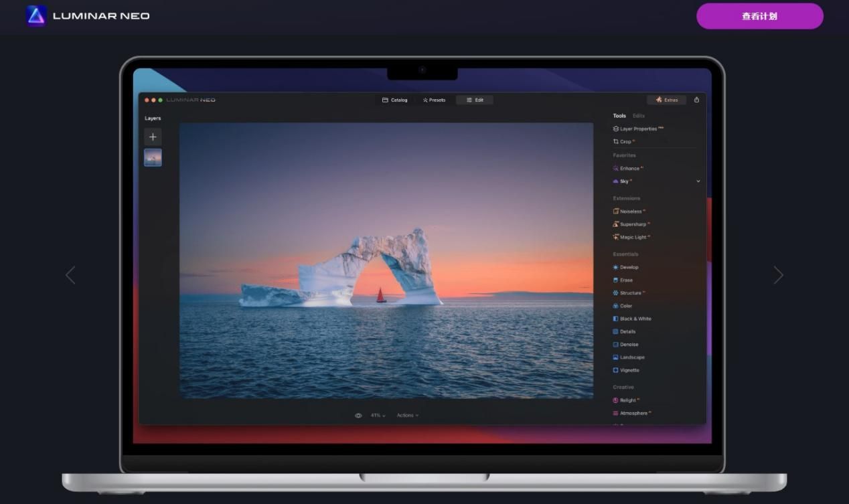Select the Crop tool

(x=624, y=141)
